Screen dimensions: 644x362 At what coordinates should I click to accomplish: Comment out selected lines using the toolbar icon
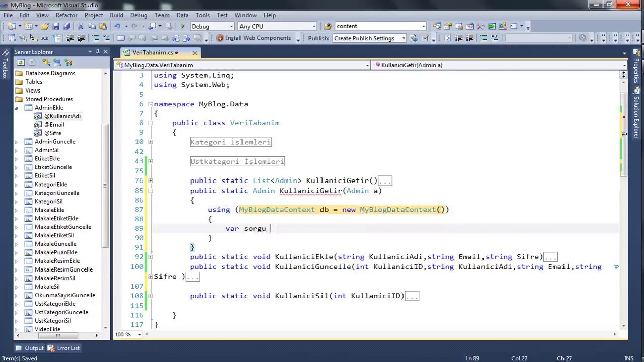click(x=95, y=38)
